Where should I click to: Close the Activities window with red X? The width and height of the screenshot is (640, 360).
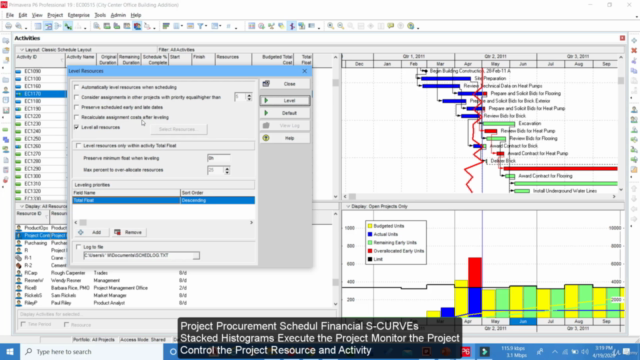point(622,38)
